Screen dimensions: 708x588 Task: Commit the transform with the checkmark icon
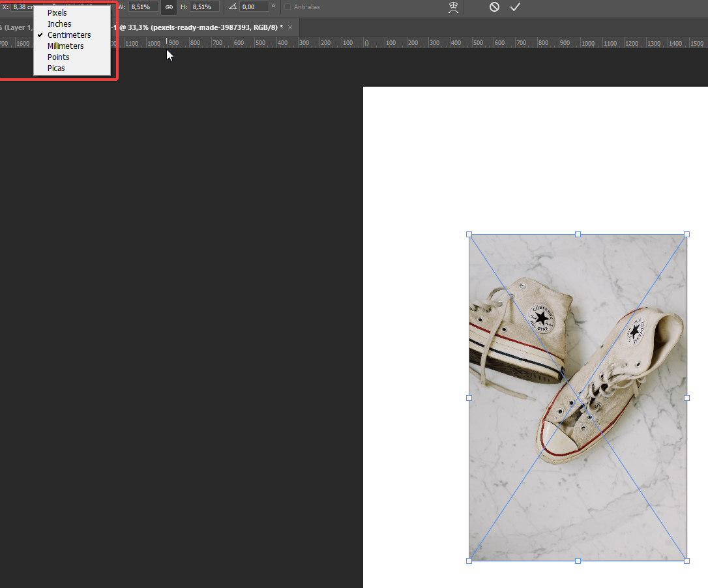[515, 7]
